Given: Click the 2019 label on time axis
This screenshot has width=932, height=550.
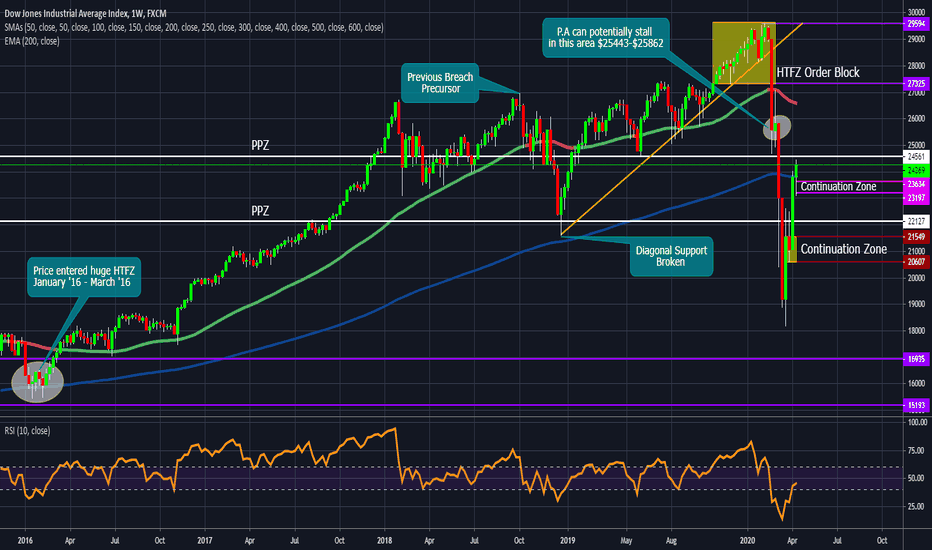Looking at the screenshot, I should [568, 540].
